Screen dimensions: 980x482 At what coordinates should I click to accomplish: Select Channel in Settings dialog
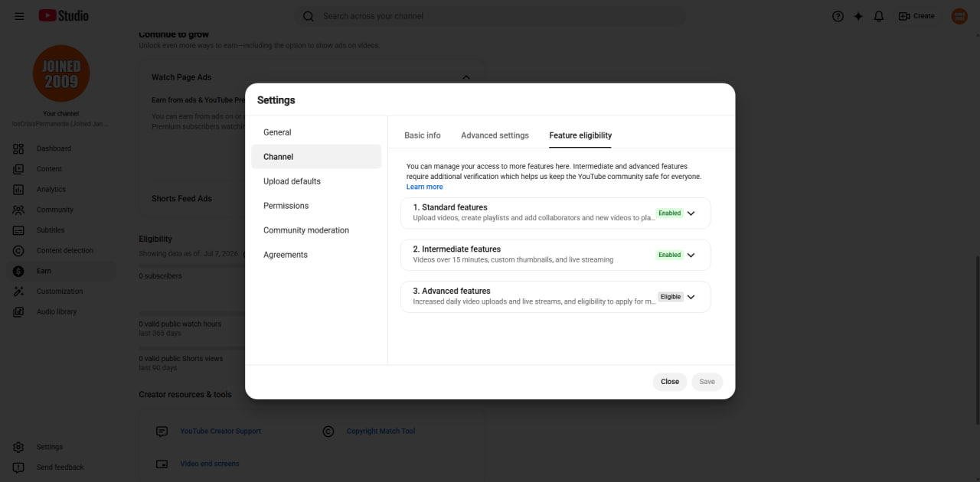point(316,157)
